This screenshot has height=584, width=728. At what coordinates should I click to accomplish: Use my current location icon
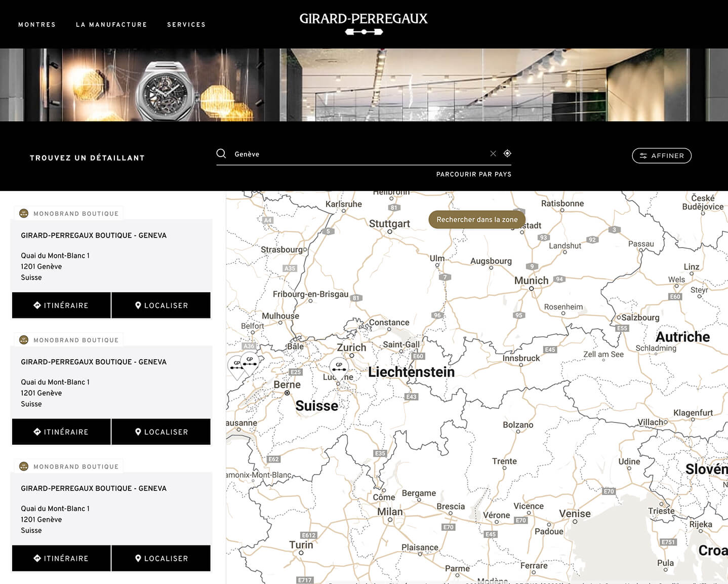coord(507,153)
